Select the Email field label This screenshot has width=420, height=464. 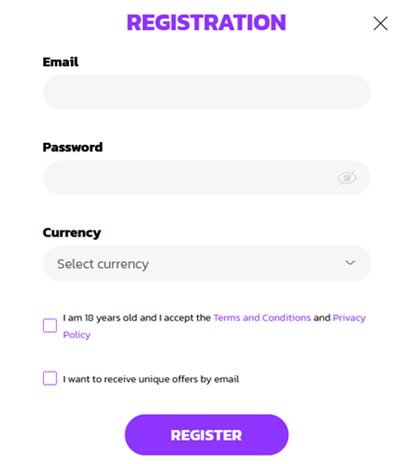click(x=61, y=62)
